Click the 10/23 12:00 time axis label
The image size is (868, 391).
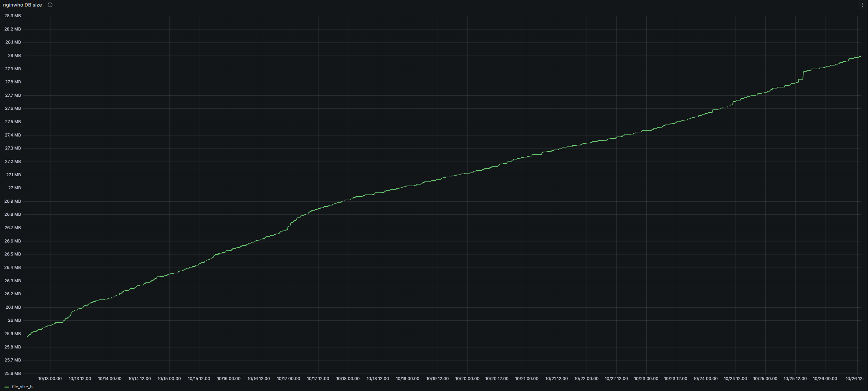pos(676,379)
